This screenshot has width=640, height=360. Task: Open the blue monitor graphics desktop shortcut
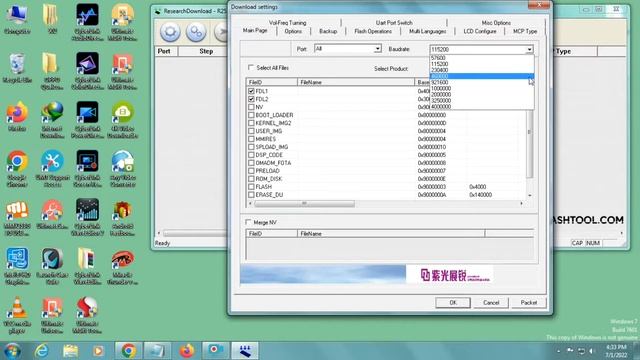click(x=17, y=266)
